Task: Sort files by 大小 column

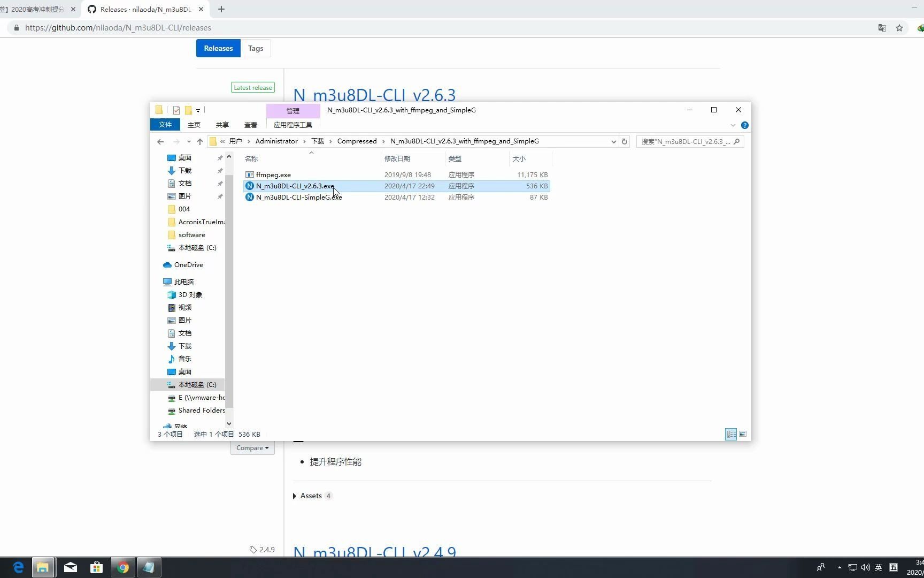Action: [529, 158]
